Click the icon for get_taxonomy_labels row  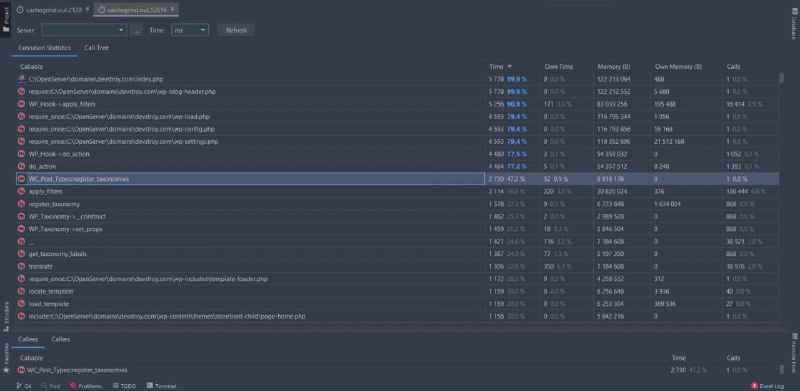[x=21, y=254]
